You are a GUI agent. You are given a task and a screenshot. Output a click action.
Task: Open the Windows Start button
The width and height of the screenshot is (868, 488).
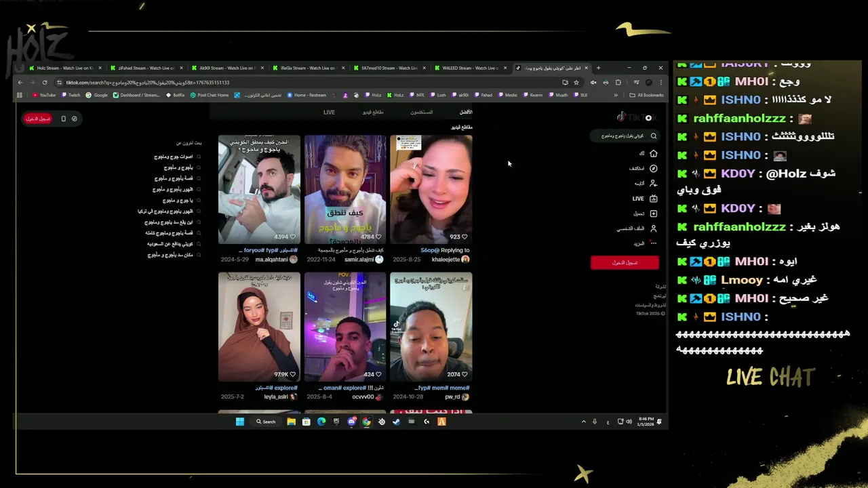239,422
